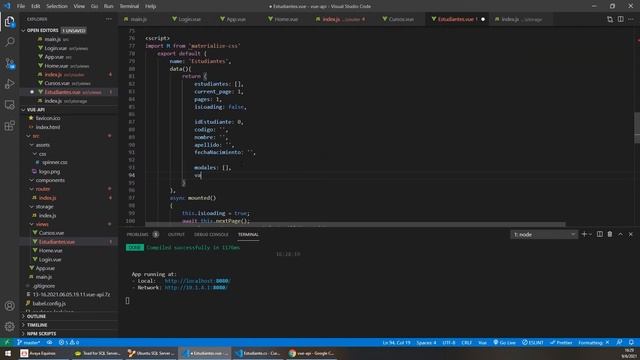
Task: Open the localhost:8080 link in terminal
Action: tap(197, 281)
